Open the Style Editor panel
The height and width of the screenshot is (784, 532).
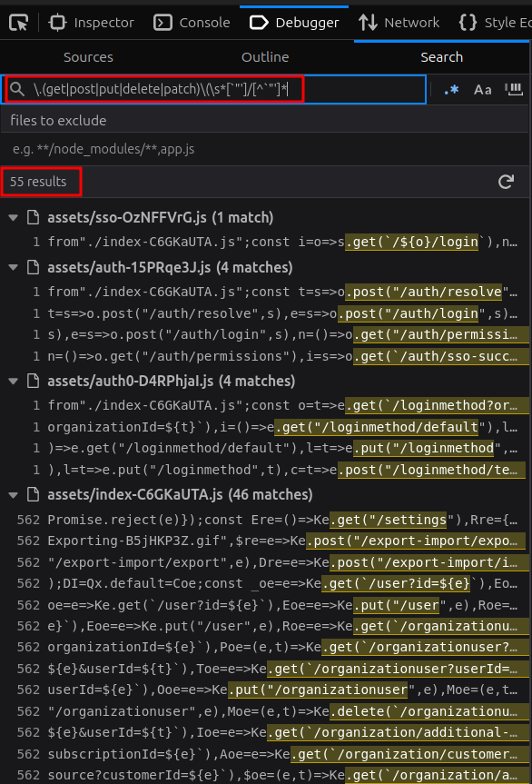tap(495, 23)
